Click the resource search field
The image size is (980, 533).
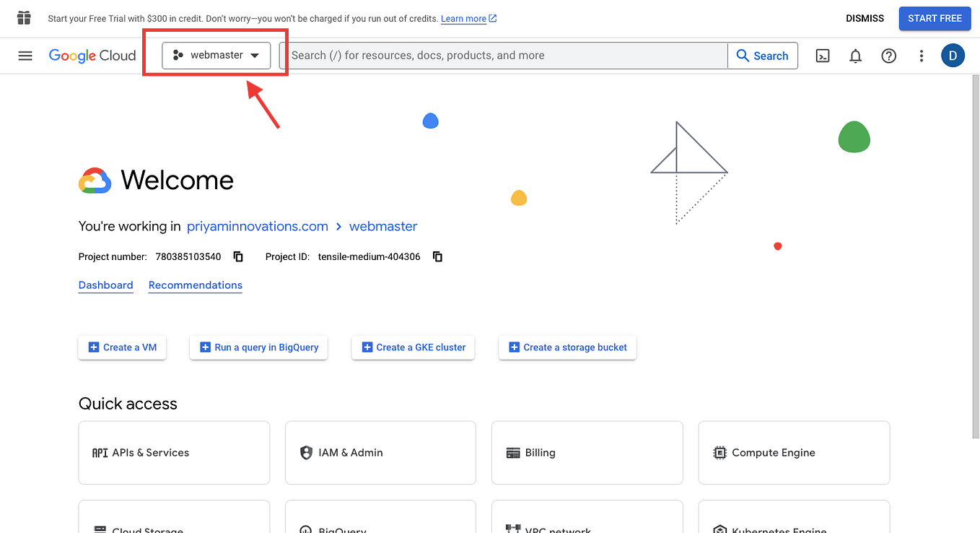pyautogui.click(x=505, y=55)
